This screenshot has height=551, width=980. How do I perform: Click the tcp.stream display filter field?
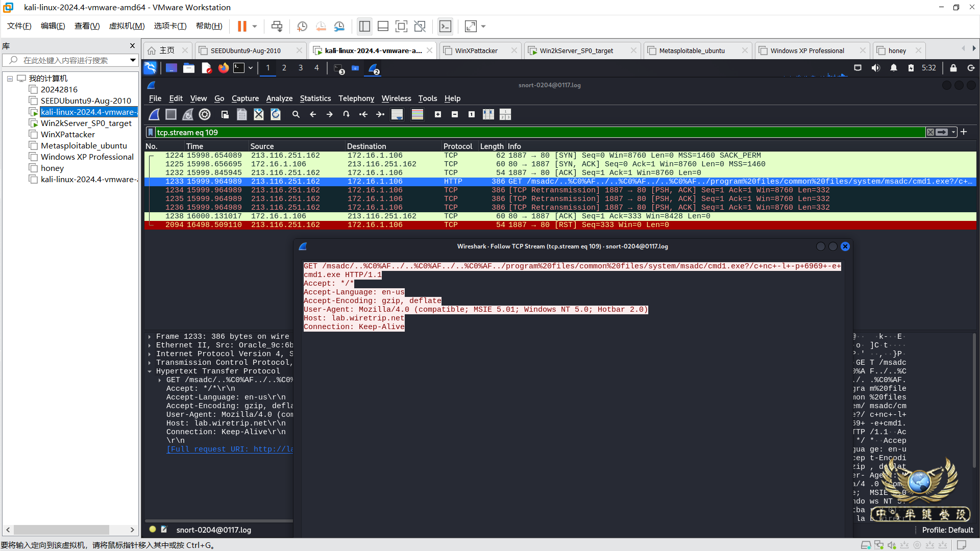(x=510, y=132)
